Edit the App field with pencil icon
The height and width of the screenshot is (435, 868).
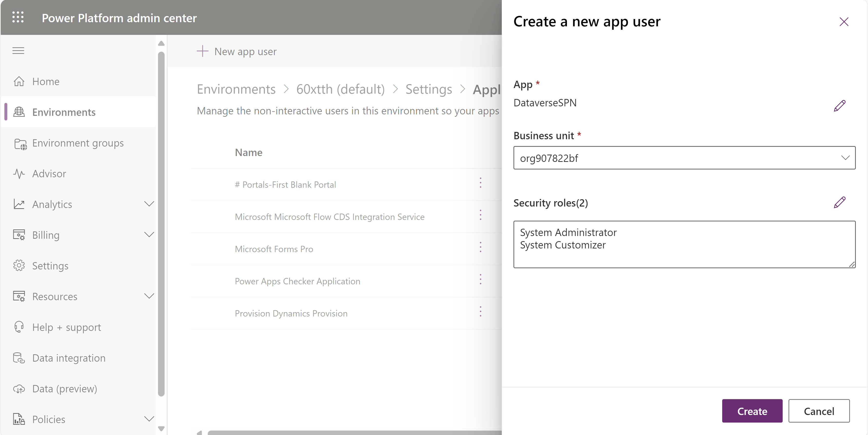pyautogui.click(x=840, y=106)
